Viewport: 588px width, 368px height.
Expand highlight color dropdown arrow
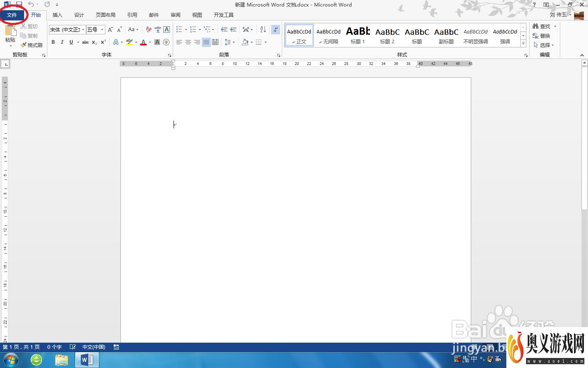point(136,42)
